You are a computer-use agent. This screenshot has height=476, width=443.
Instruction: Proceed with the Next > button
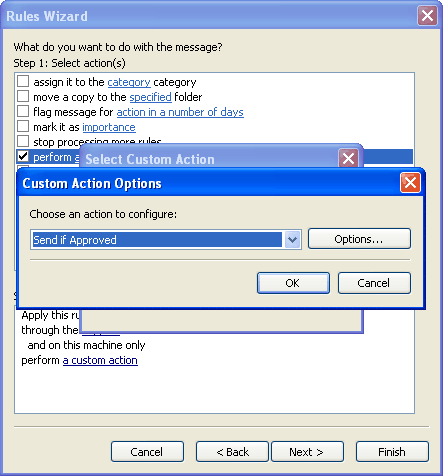coord(307,452)
